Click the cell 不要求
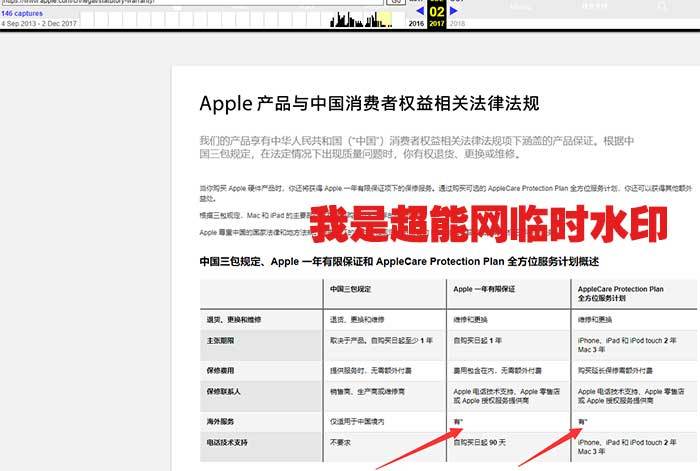 point(340,442)
